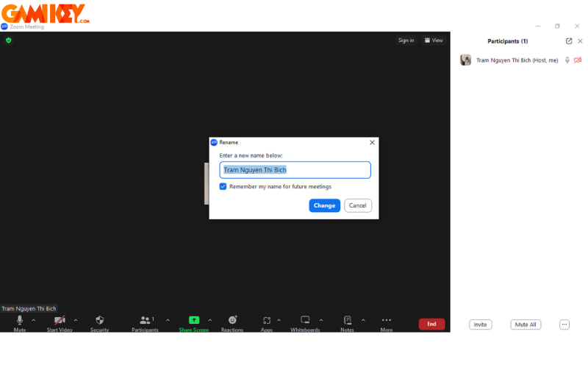588x368 pixels.
Task: Click the Security shield icon
Action: tap(100, 320)
